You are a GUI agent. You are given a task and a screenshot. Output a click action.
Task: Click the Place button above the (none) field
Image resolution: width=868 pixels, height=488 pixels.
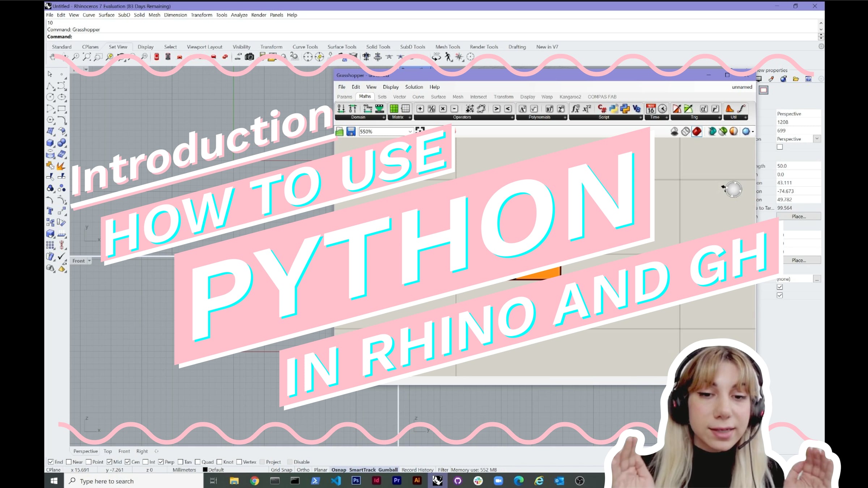tap(799, 260)
